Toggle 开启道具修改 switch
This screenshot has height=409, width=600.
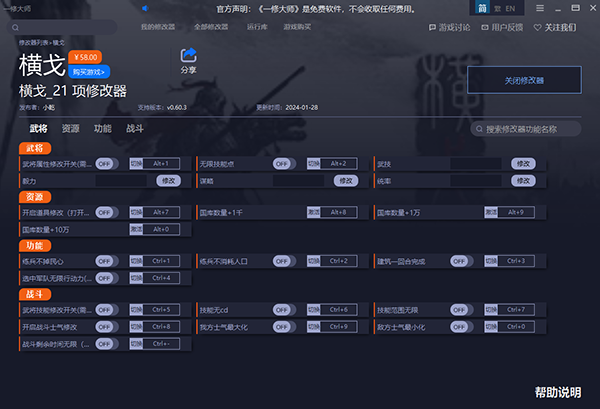[x=107, y=212]
